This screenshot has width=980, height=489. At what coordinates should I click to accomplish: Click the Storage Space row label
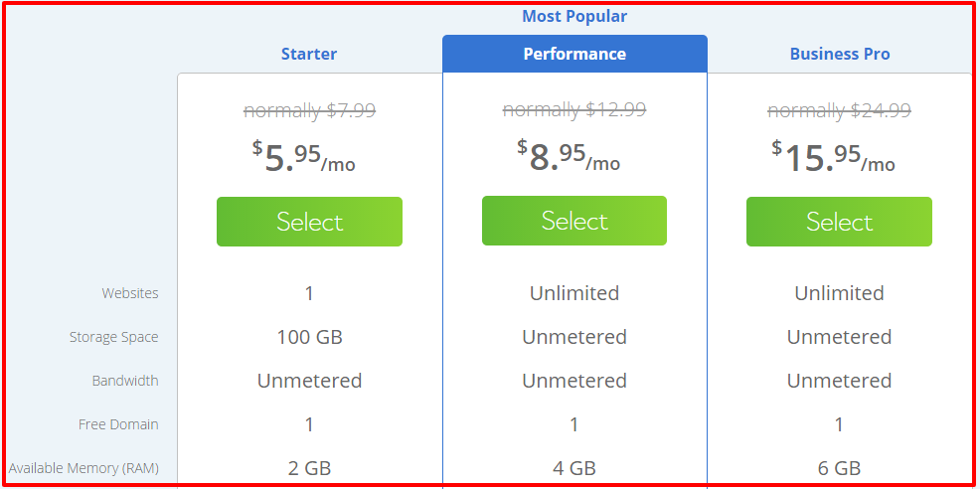[x=113, y=337]
